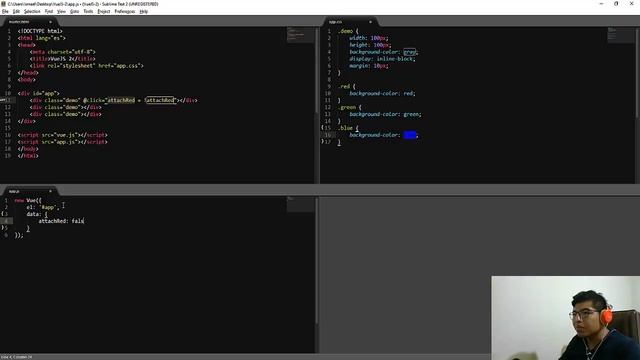Image resolution: width=640 pixels, height=360 pixels.
Task: Minimize the Sublime Text window
Action: pos(601,4)
